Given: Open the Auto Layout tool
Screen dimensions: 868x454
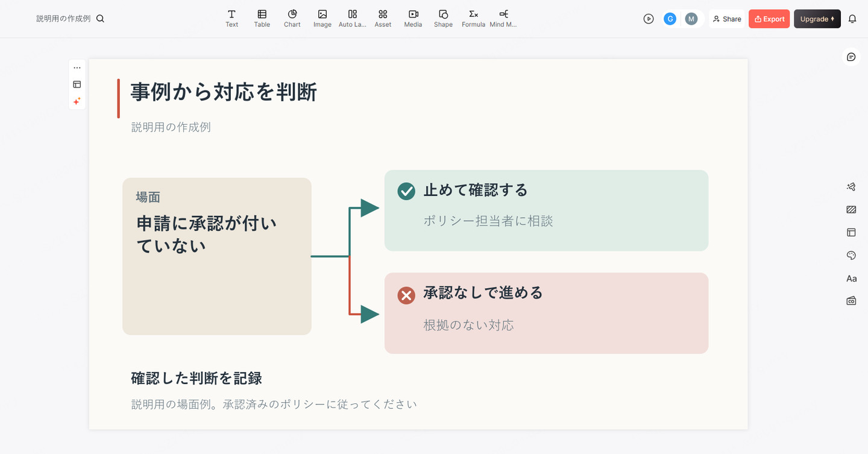Looking at the screenshot, I should tap(353, 19).
